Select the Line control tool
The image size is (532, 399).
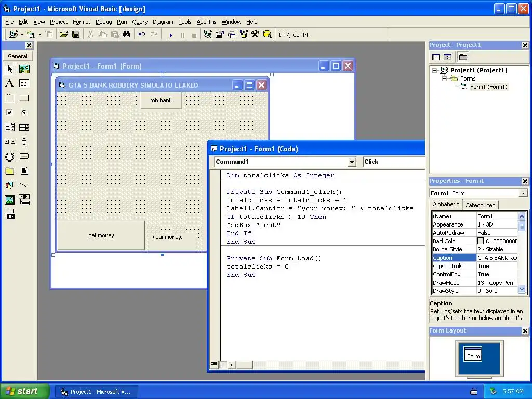pos(24,185)
